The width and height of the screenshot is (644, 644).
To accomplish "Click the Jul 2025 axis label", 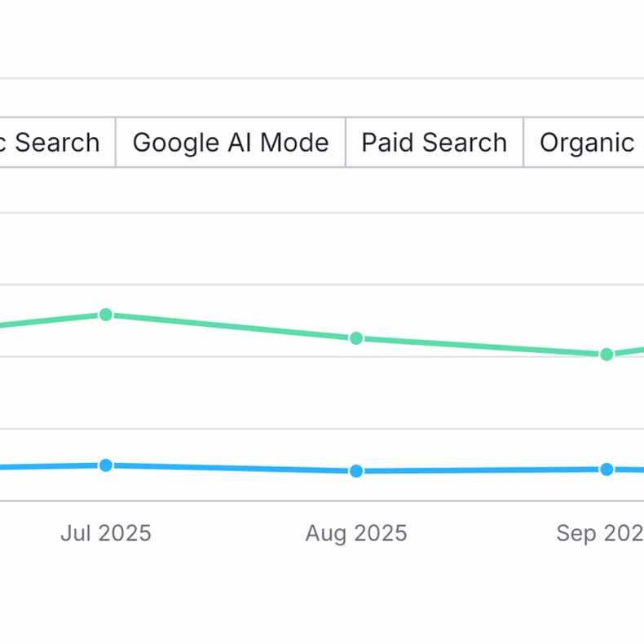I will pyautogui.click(x=106, y=533).
